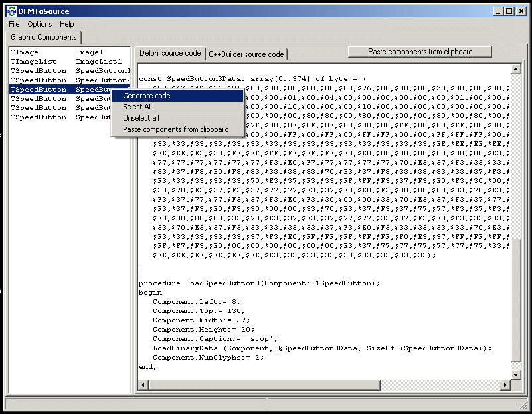
Task: Open the Options menu
Action: [40, 24]
